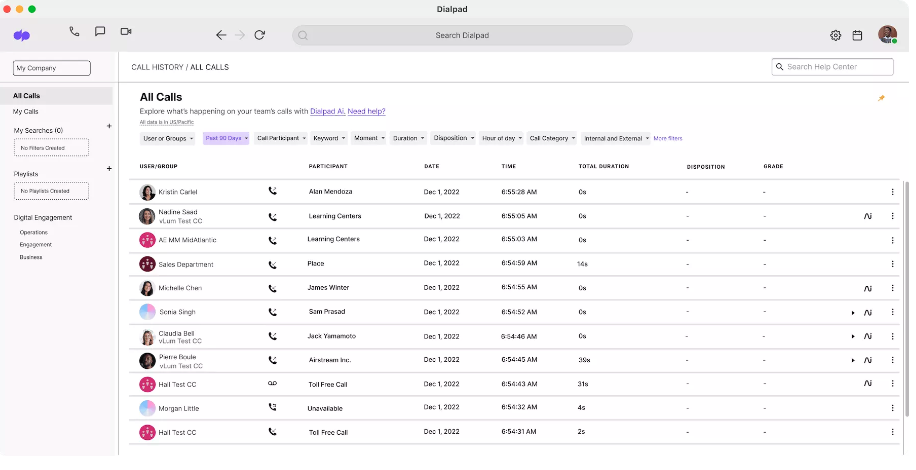916x470 pixels.
Task: Open the calendar icon
Action: pyautogui.click(x=857, y=36)
